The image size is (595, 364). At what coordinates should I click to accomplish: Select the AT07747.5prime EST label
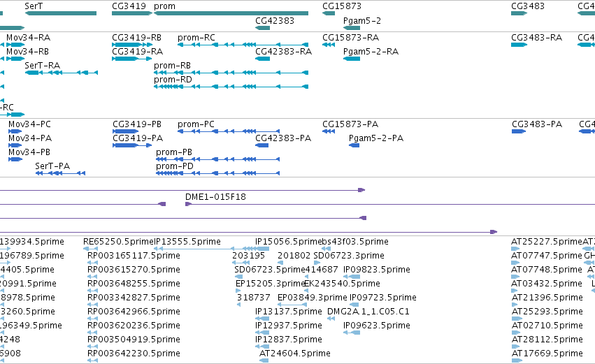coord(547,256)
